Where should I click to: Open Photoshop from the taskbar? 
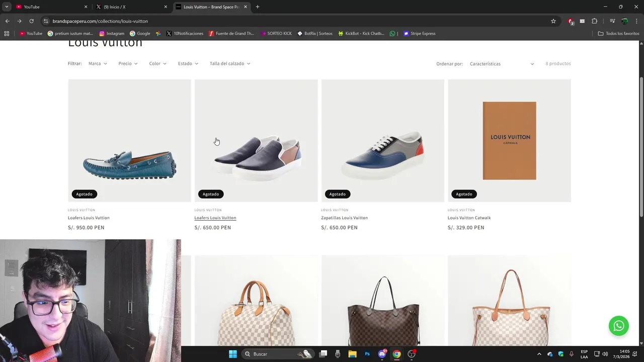pyautogui.click(x=367, y=354)
